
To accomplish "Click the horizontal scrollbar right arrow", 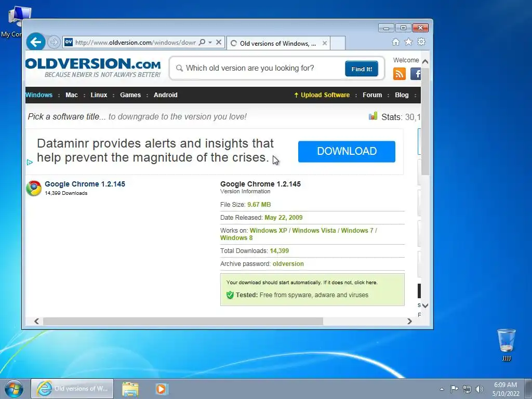I will pos(409,321).
